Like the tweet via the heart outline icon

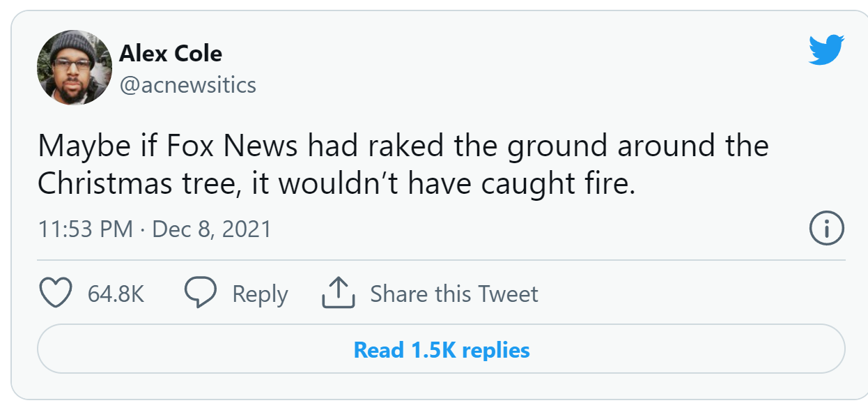coord(56,293)
